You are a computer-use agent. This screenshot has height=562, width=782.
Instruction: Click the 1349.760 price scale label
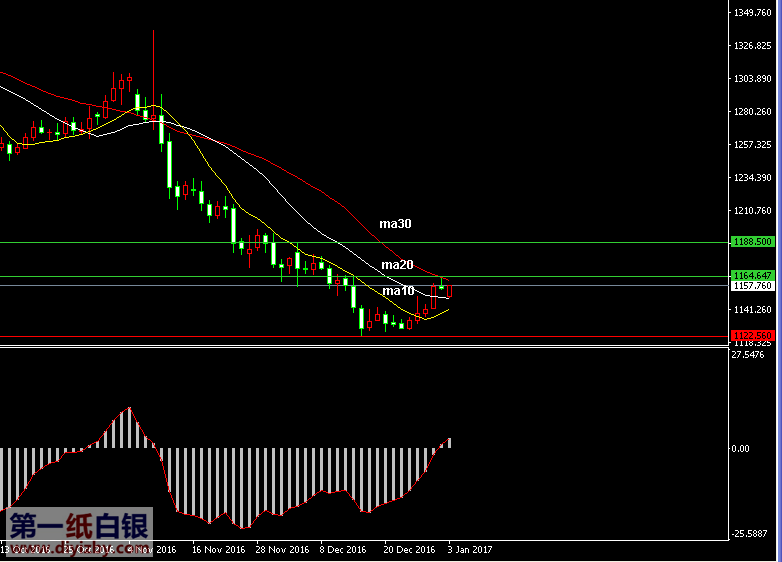pyautogui.click(x=752, y=14)
